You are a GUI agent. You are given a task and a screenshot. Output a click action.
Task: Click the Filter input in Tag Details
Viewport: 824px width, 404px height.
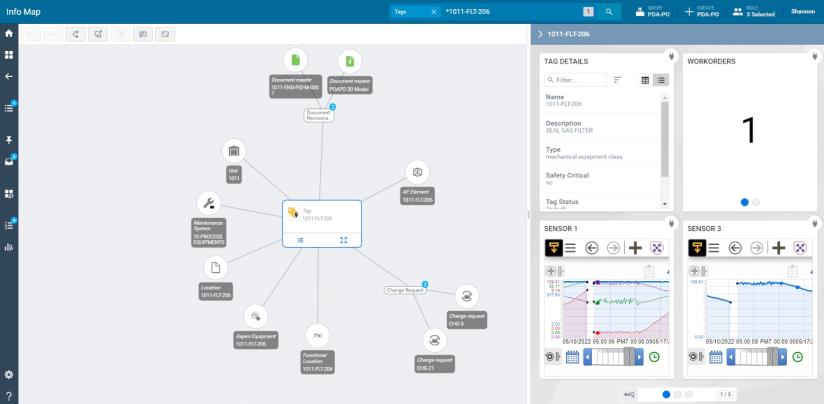point(575,80)
